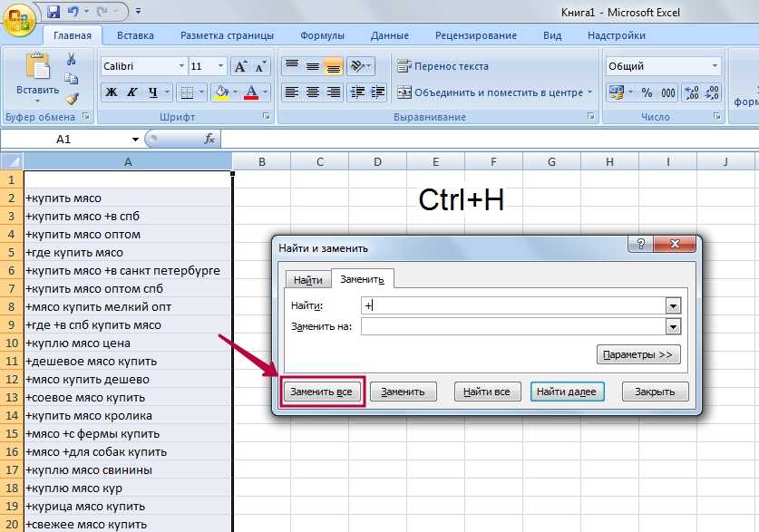
Task: Open Разметка страницы ribbon tab
Action: point(227,35)
